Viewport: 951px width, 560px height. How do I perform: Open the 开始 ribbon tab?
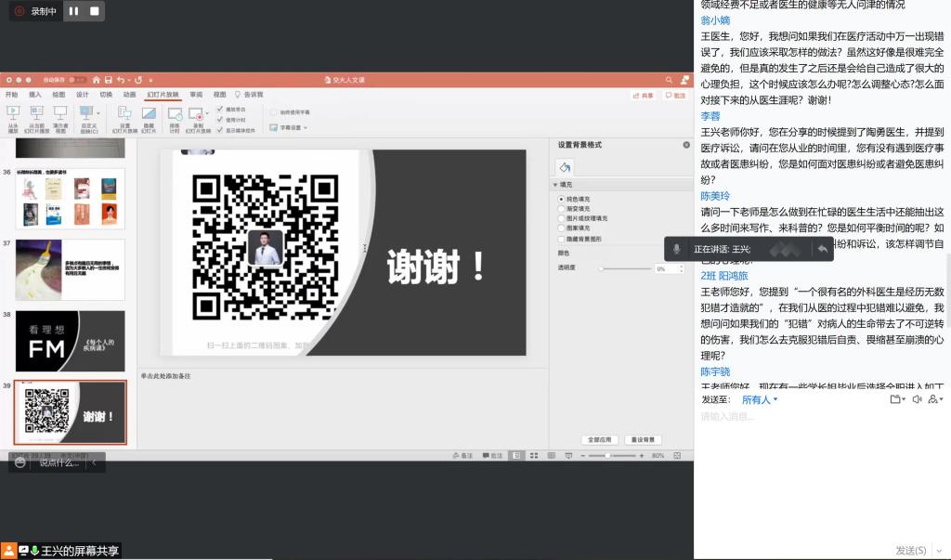coord(11,95)
